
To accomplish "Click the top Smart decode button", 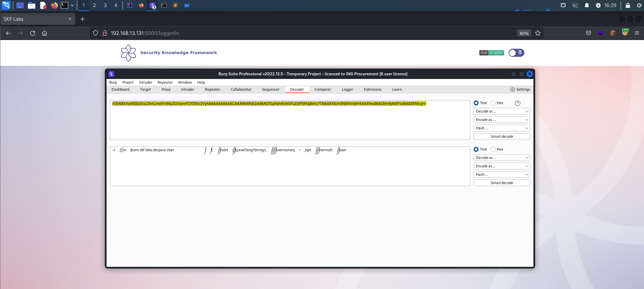I will coord(502,136).
